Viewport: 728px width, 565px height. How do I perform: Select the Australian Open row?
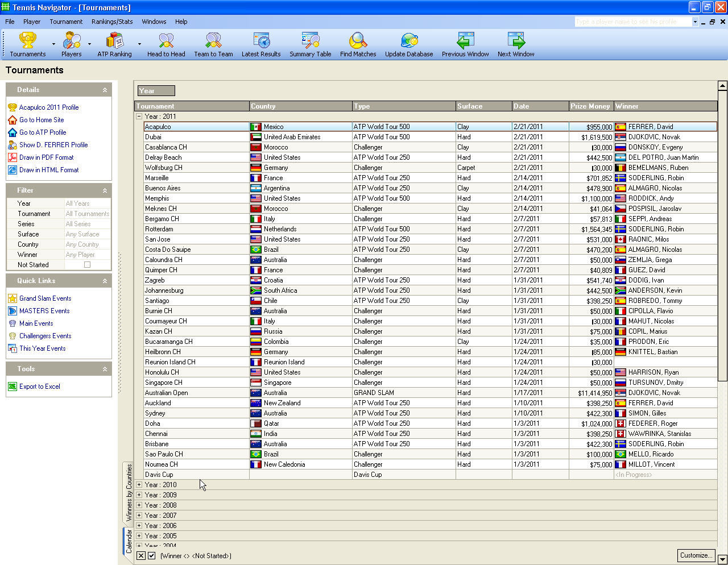coord(430,393)
